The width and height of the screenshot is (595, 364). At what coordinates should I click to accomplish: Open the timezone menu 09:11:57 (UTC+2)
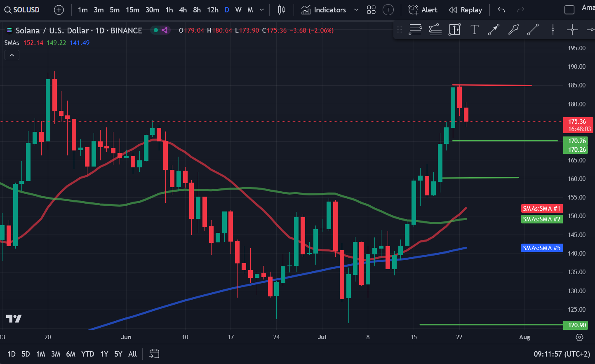click(562, 354)
